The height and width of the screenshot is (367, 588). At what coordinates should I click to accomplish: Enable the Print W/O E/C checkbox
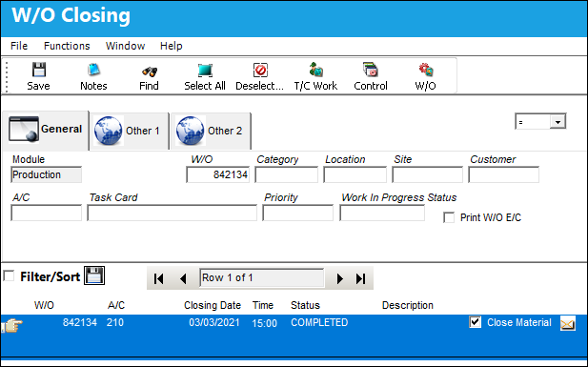[x=449, y=217]
